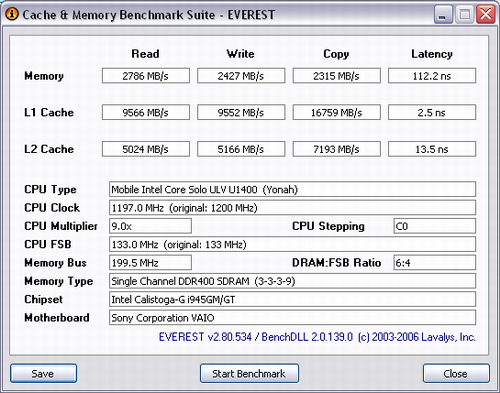The width and height of the screenshot is (500, 393).
Task: Click the Save button
Action: 43,373
